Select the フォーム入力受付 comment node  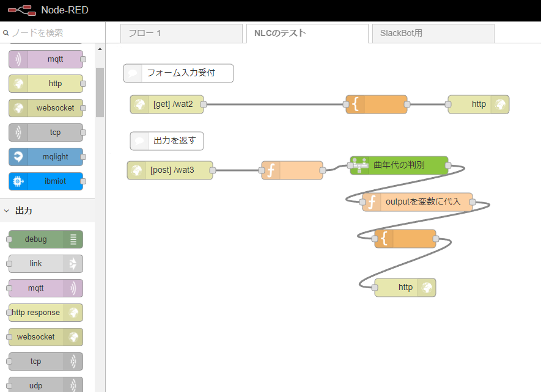178,73
